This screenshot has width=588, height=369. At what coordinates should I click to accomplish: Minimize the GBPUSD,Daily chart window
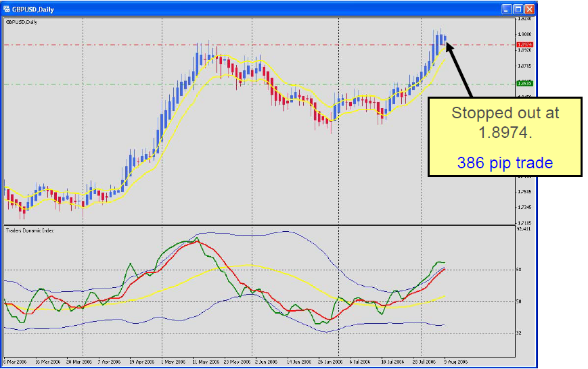(507, 9)
